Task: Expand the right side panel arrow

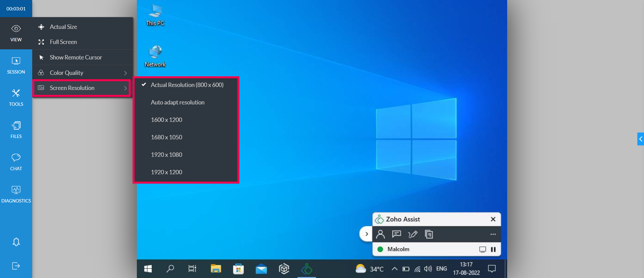Action: click(x=640, y=139)
